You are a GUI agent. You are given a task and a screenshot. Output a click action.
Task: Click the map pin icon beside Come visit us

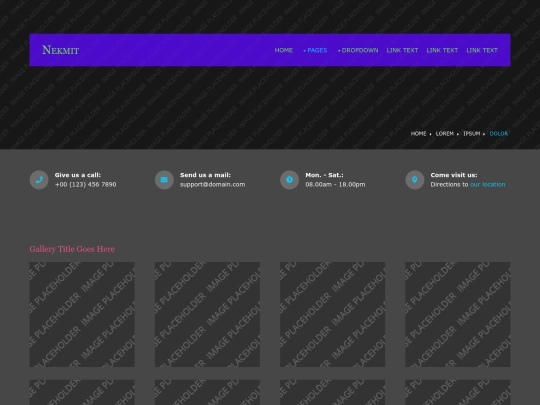(415, 180)
